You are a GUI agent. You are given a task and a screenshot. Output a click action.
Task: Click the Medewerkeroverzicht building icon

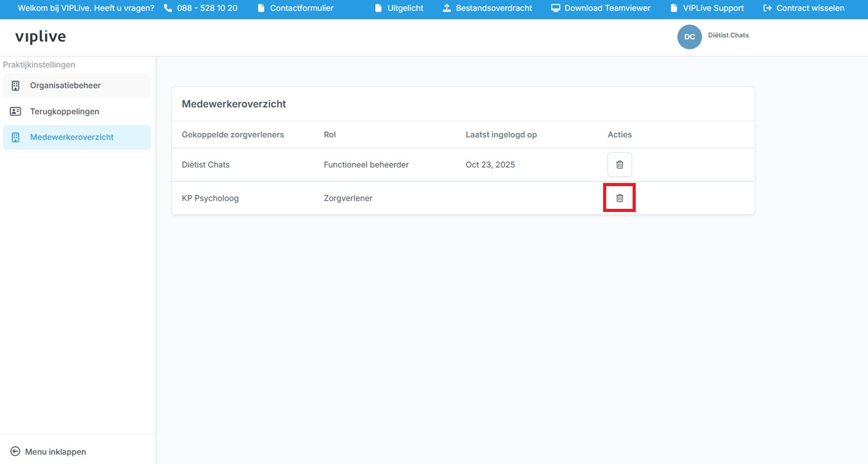16,137
